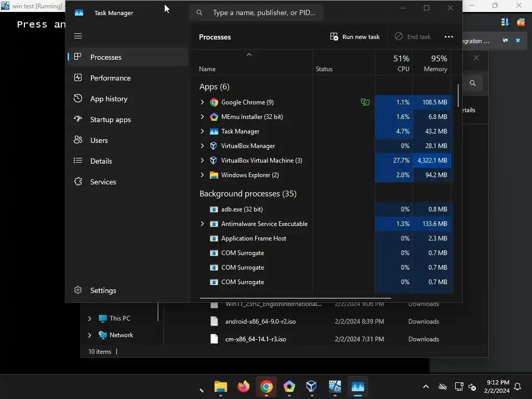Open Task Manager Settings
532x399 pixels.
[x=128, y=290]
